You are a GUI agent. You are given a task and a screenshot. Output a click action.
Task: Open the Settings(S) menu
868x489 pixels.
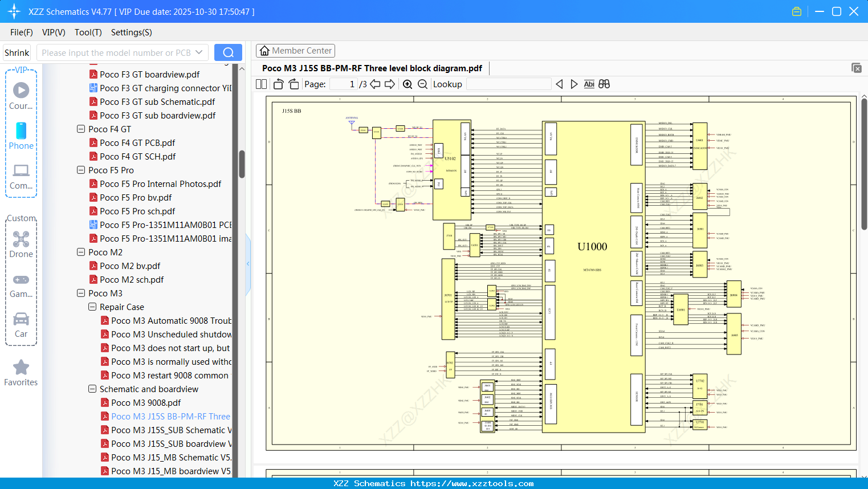point(131,32)
